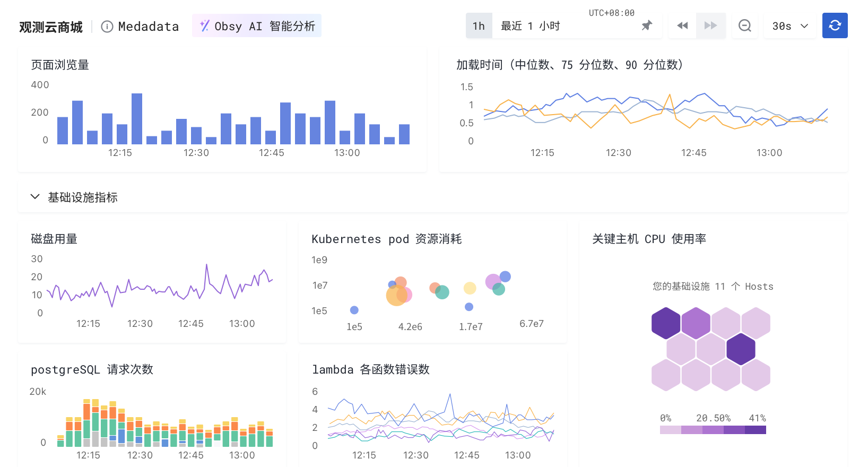868x467 pixels.
Task: Click the 观测云商城 dashboard title
Action: point(51,27)
